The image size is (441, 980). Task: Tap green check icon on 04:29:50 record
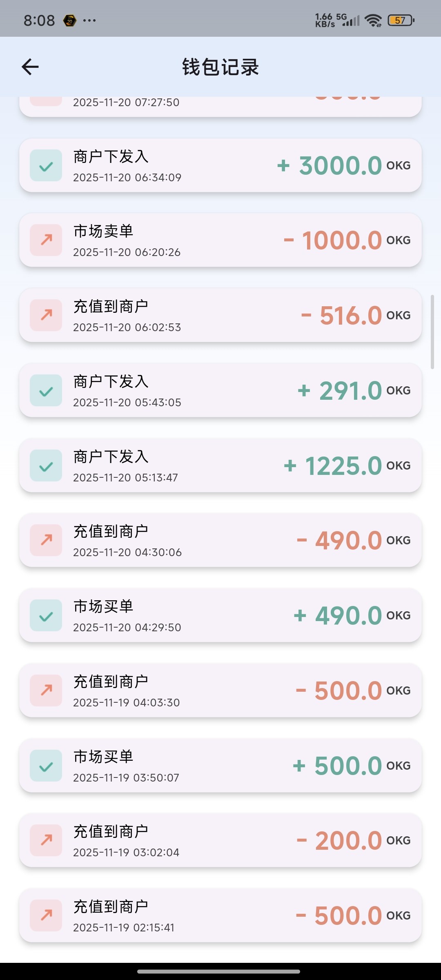46,615
